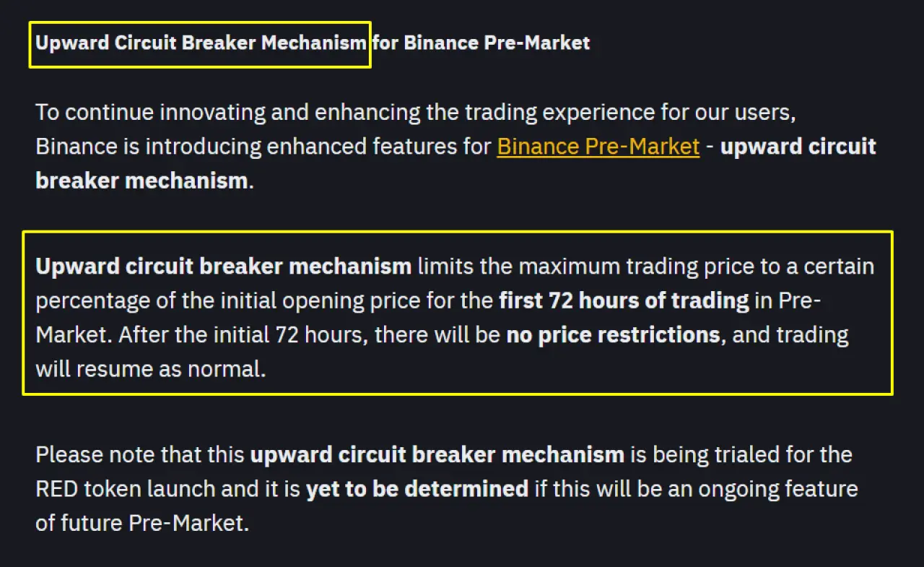
Task: Click the "Upward Circuit Breaker Mechanism" page heading
Action: [201, 43]
